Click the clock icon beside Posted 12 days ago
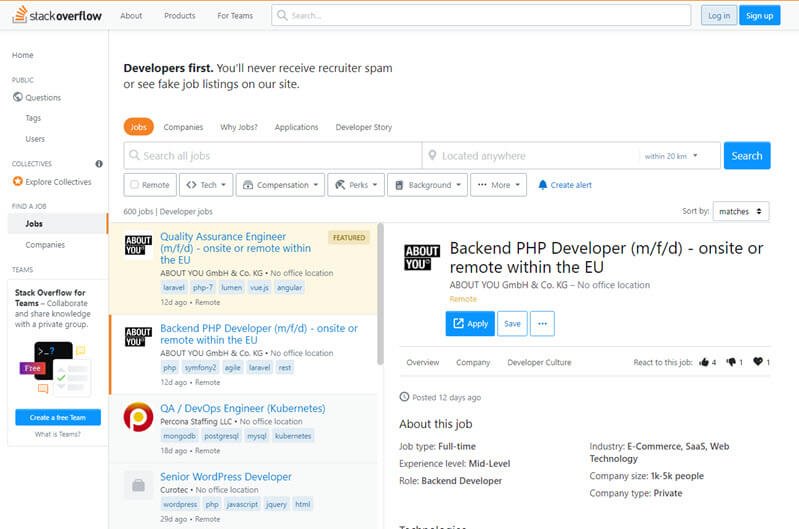 coord(404,396)
